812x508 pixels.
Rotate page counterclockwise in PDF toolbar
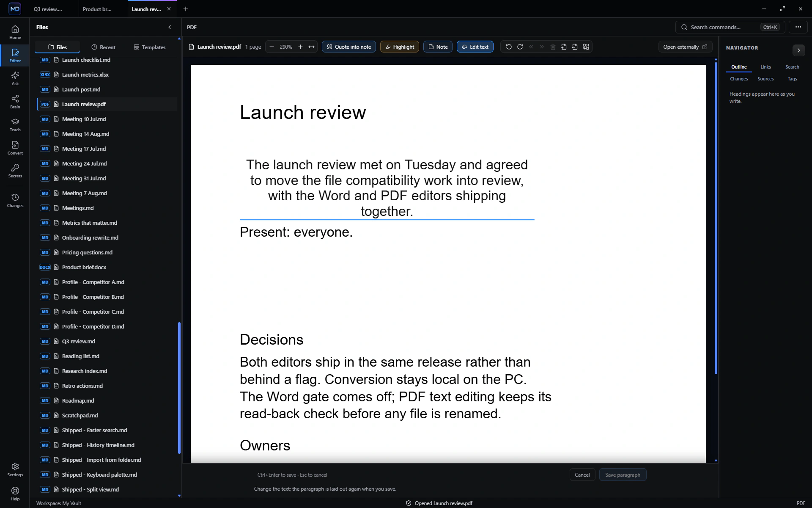coord(509,47)
